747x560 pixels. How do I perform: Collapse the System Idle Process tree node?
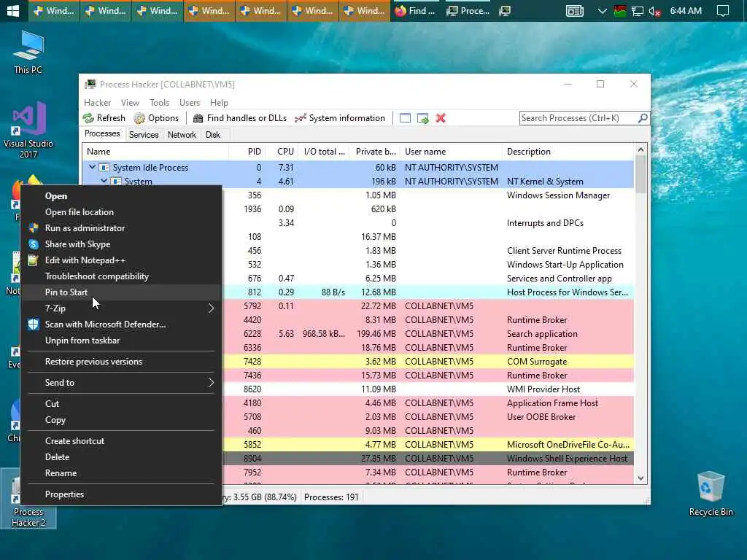92,167
